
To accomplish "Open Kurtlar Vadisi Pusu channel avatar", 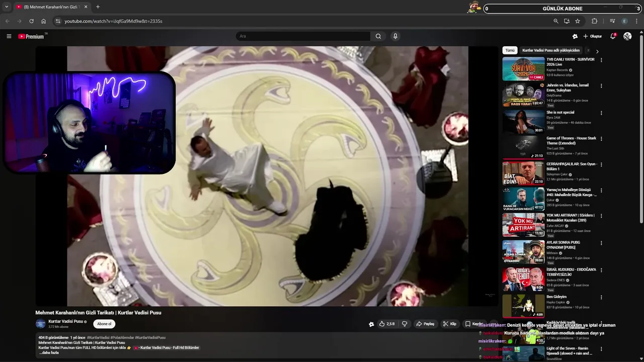I will click(40, 324).
